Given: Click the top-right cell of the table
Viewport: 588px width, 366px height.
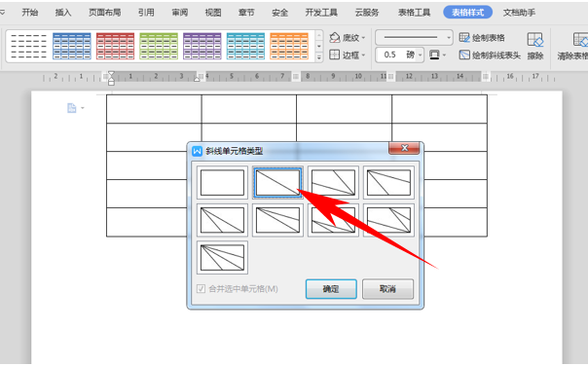Looking at the screenshot, I should pos(439,109).
